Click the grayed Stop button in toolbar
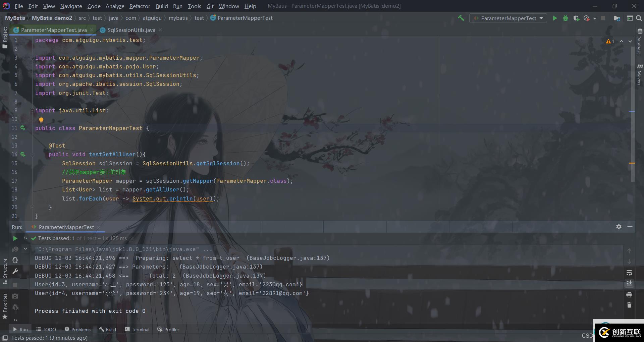The image size is (644, 342). tap(603, 18)
